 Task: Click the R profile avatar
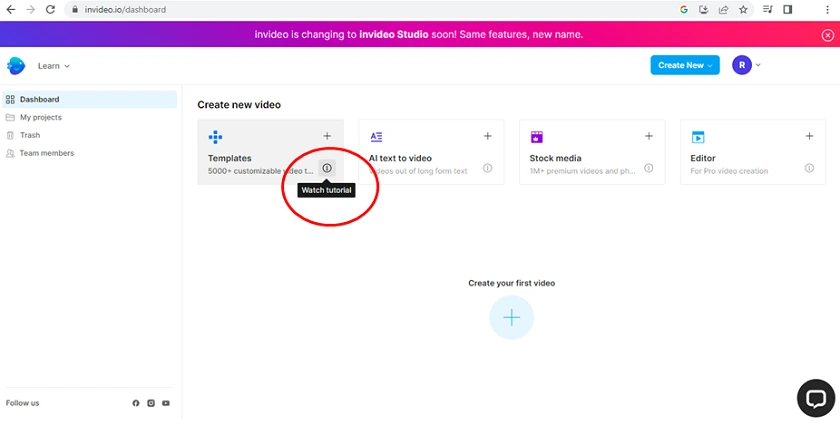click(742, 65)
